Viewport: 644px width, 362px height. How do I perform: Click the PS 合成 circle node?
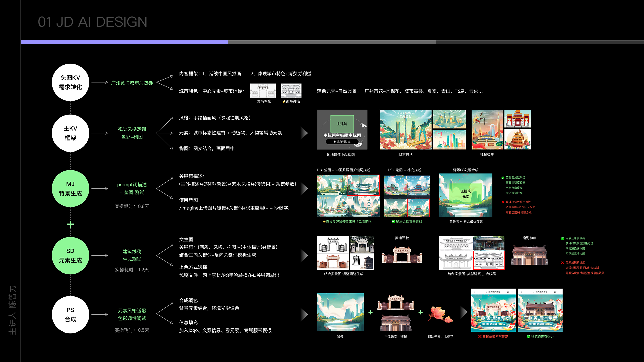tap(70, 315)
